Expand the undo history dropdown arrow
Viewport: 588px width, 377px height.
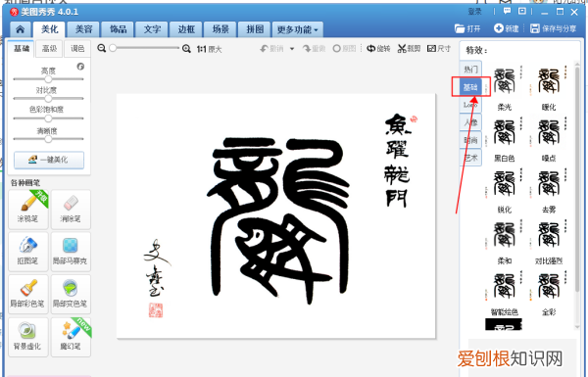coord(292,49)
